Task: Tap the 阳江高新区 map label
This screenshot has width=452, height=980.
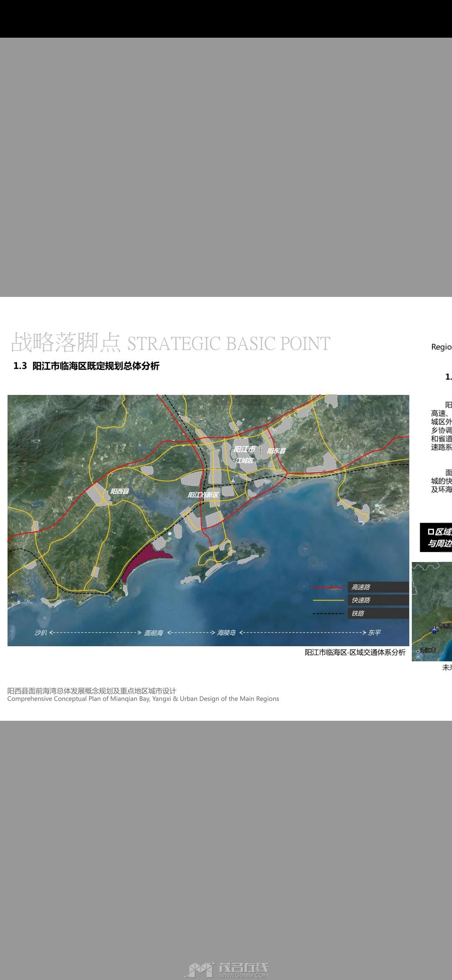Action: pyautogui.click(x=203, y=495)
